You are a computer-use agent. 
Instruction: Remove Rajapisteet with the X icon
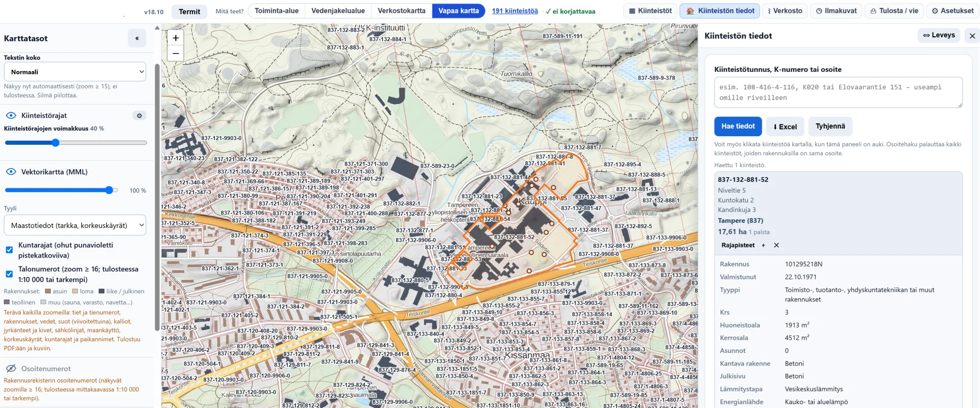pos(776,245)
